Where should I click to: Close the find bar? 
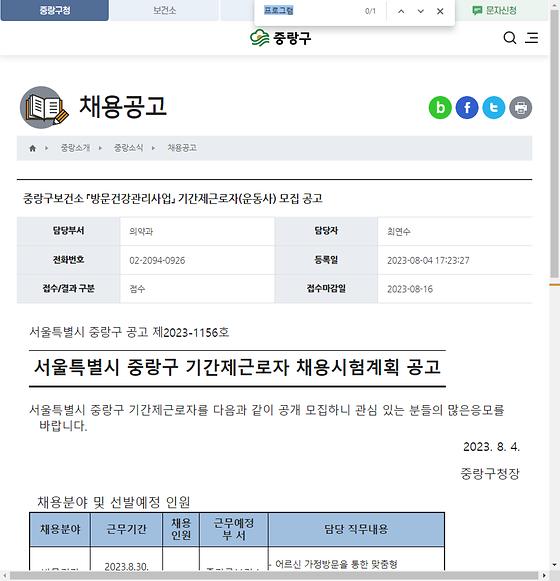point(440,11)
